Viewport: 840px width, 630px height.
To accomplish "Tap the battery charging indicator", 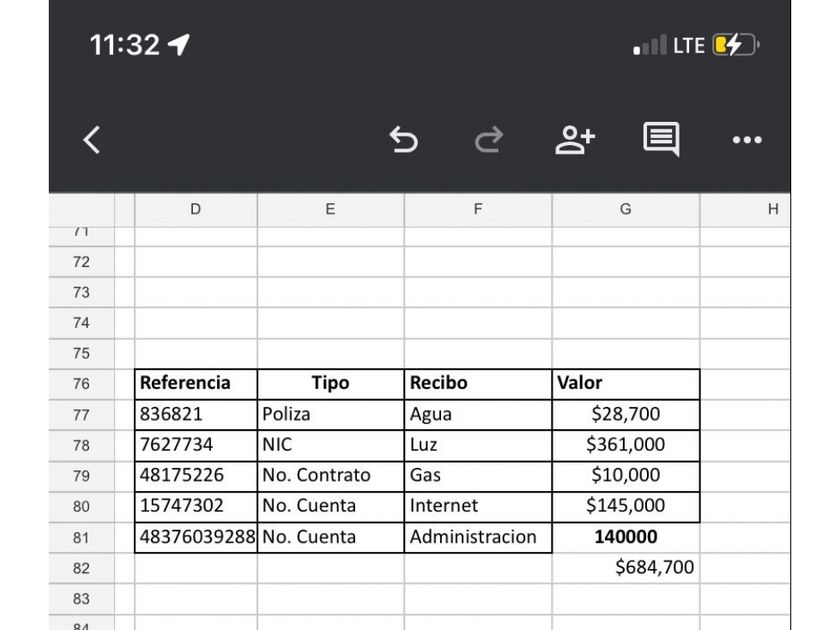I will click(x=735, y=45).
